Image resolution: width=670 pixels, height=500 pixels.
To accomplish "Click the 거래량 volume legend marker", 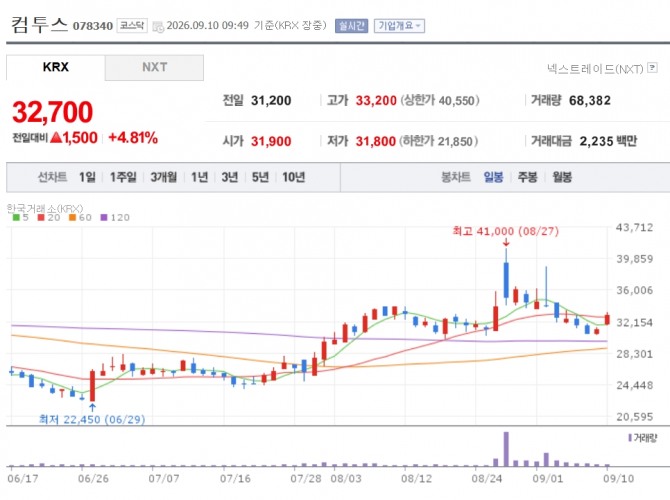I will [x=630, y=438].
